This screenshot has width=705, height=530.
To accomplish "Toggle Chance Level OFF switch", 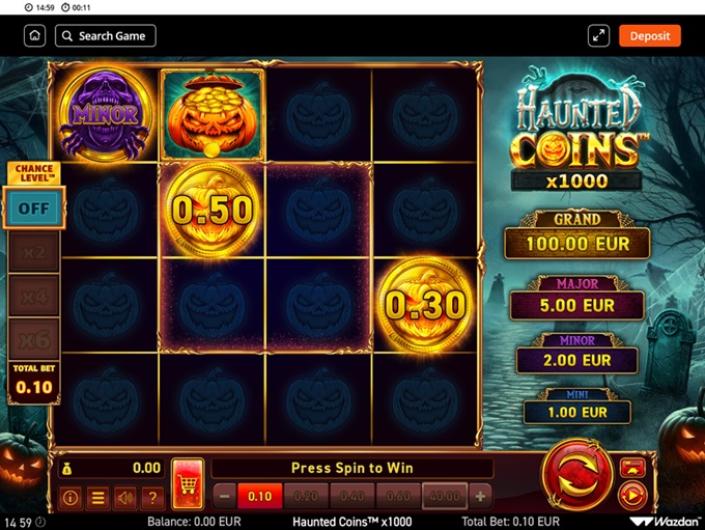I will 34,208.
